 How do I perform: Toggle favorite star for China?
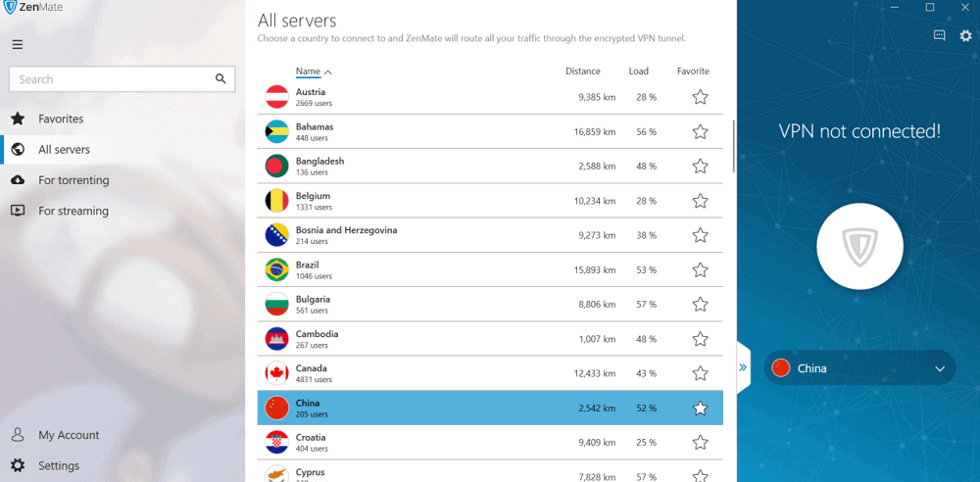(700, 409)
